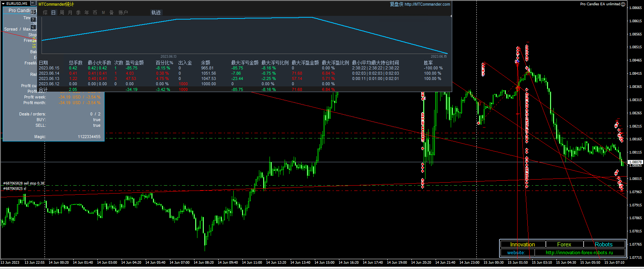644x269 pixels.
Task: Click the 总手数 column header
Action: click(75, 63)
